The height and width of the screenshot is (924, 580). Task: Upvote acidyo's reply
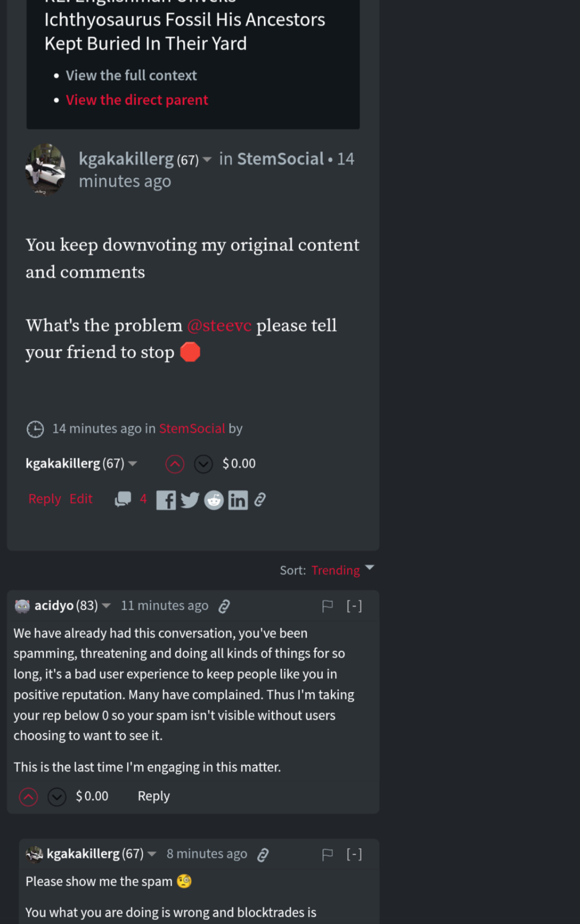(x=28, y=797)
